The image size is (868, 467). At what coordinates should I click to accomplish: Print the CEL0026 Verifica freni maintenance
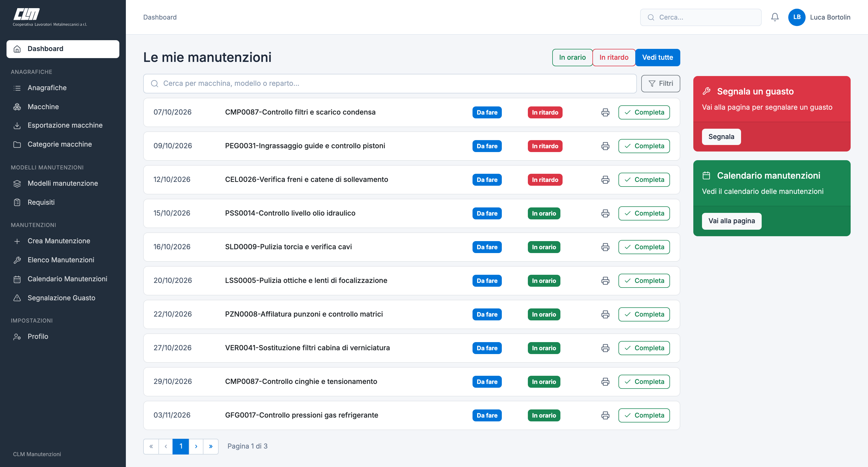coord(605,180)
